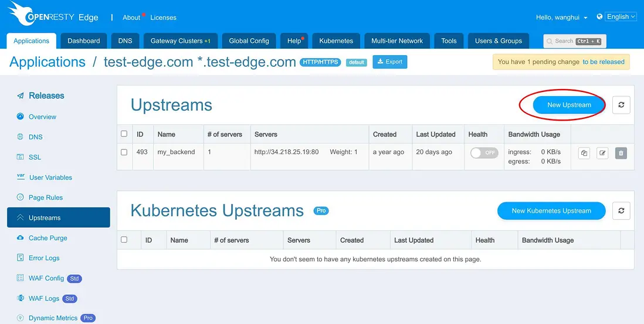Viewport: 644px width, 324px height.
Task: Click the Page Rules icon in sidebar
Action: [x=20, y=197]
